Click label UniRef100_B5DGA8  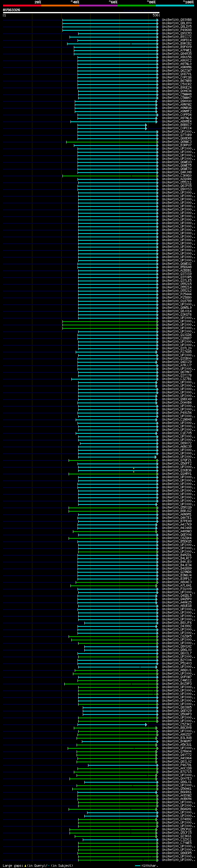pyautogui.click(x=176, y=267)
